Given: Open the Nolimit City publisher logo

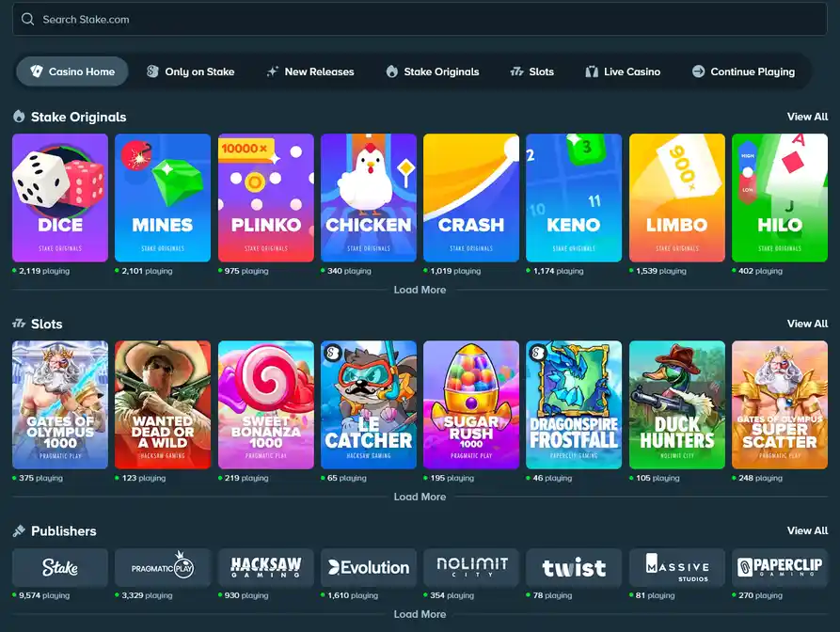Looking at the screenshot, I should click(471, 568).
